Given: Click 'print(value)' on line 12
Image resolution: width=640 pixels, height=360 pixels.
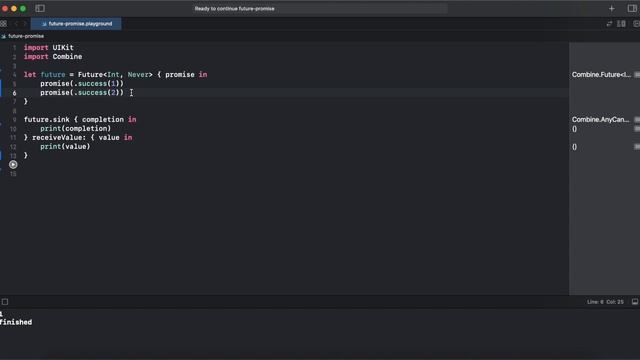Looking at the screenshot, I should (65, 147).
